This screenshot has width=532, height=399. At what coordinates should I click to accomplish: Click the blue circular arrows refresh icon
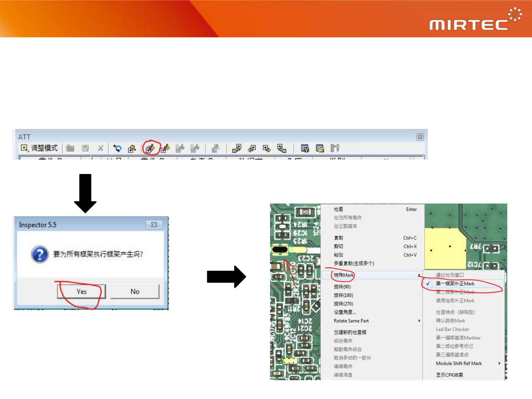pos(117,149)
